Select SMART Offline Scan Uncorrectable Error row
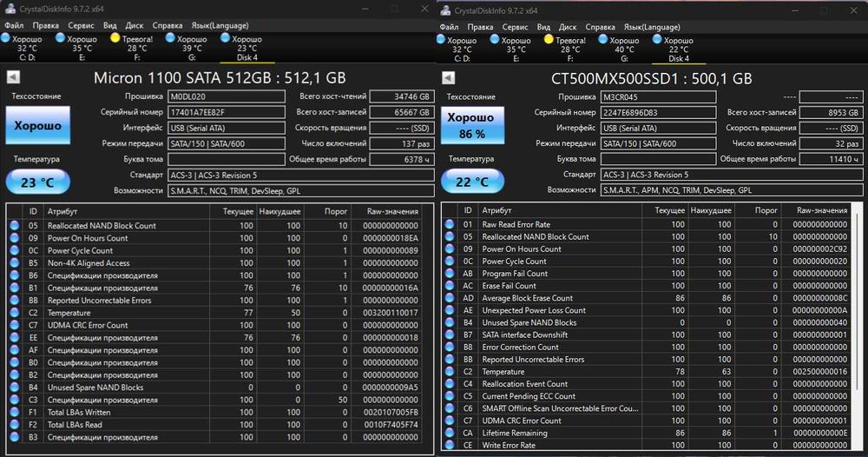Viewport: 868px width, 457px height. pos(647,408)
